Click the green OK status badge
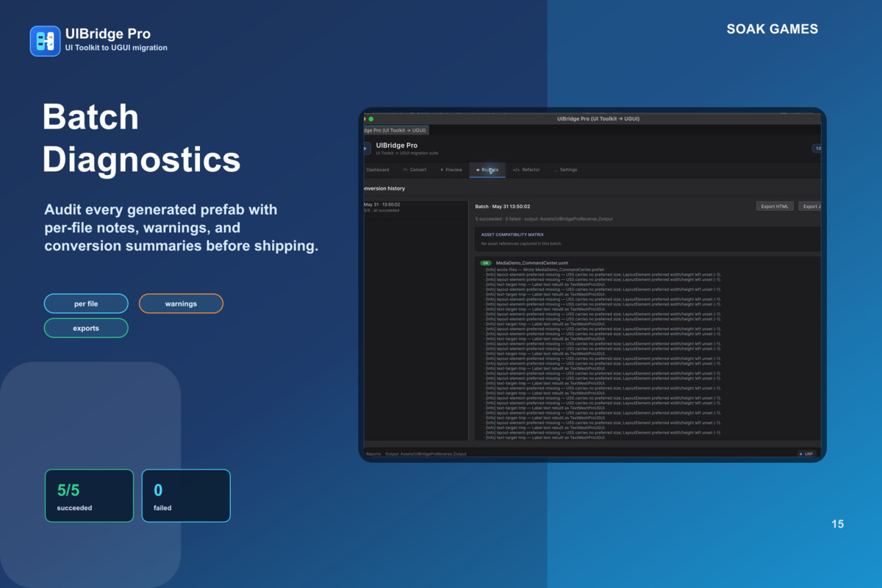The height and width of the screenshot is (588, 882). pos(486,262)
